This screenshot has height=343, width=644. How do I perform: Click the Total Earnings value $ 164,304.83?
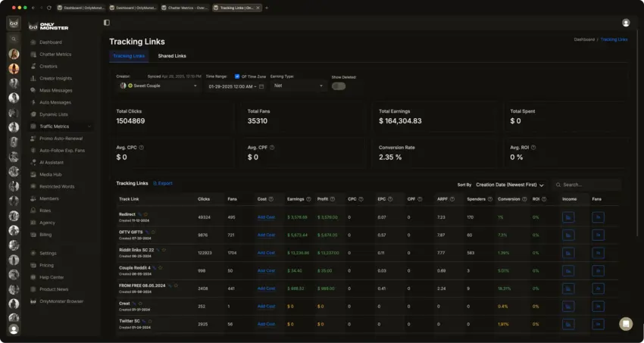[x=400, y=121]
